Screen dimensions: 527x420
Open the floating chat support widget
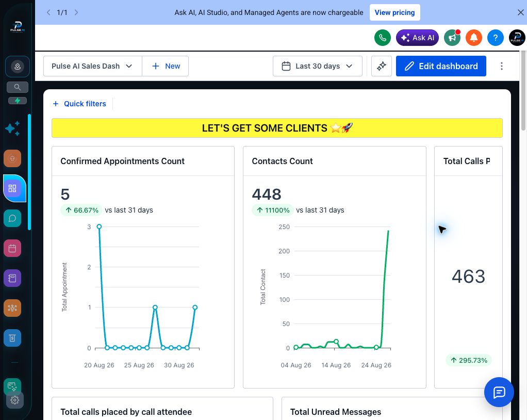[x=499, y=392]
